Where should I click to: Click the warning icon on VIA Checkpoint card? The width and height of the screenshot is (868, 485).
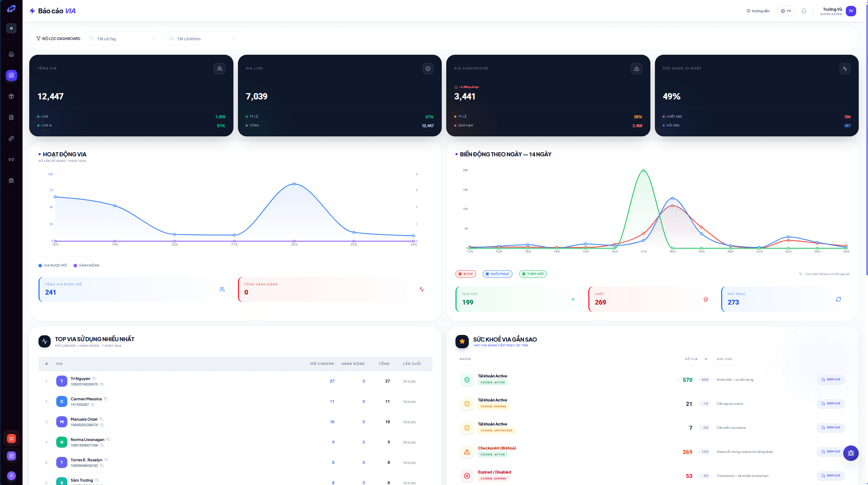pos(636,69)
